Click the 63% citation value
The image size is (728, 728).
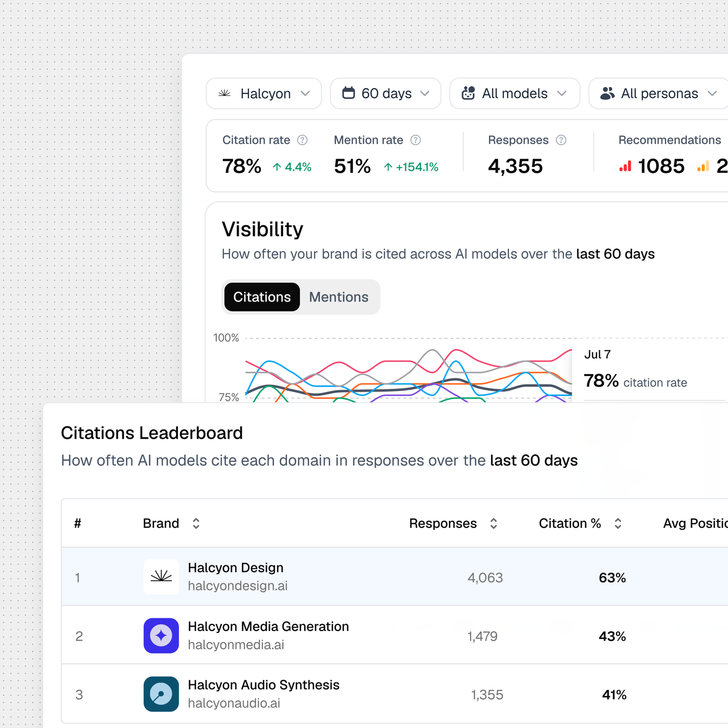coord(612,577)
